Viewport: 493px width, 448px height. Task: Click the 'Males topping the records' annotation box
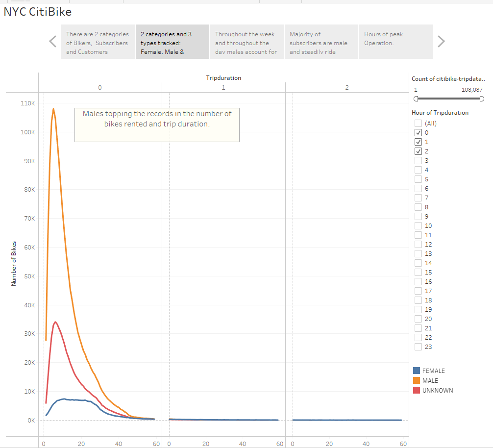[157, 125]
